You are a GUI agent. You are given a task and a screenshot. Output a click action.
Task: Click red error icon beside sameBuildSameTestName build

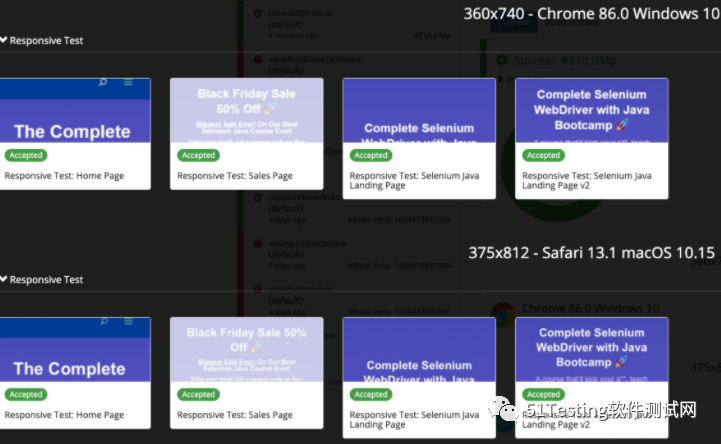pos(258,59)
